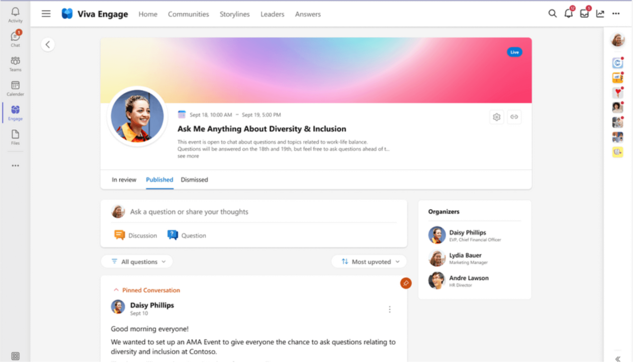Show more apps ellipsis in sidebar
Viewport: 633px width, 364px height.
pyautogui.click(x=15, y=166)
